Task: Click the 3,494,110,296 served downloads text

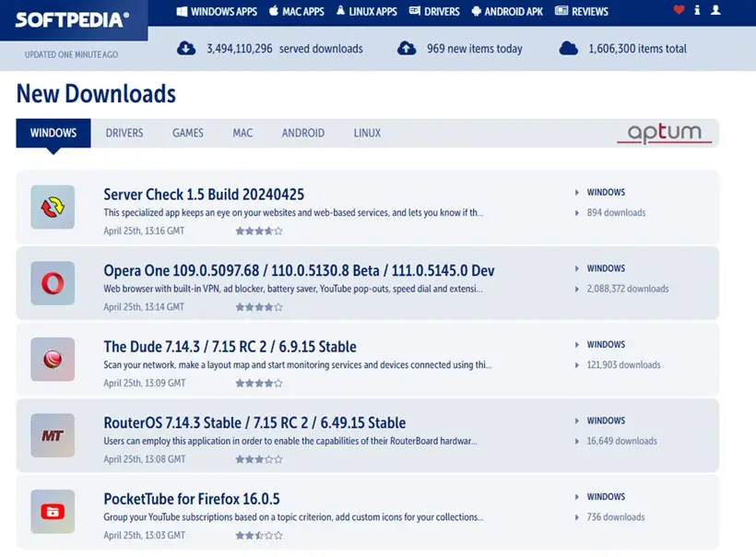Action: click(x=285, y=49)
